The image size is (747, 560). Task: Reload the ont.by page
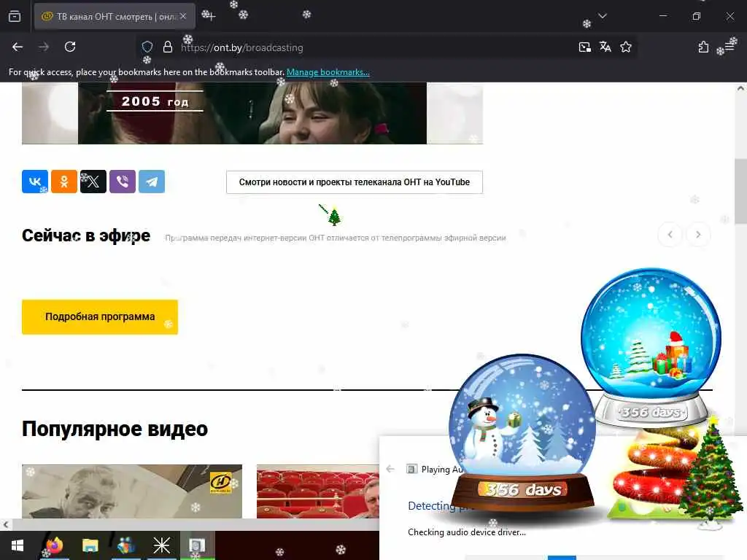click(x=70, y=47)
